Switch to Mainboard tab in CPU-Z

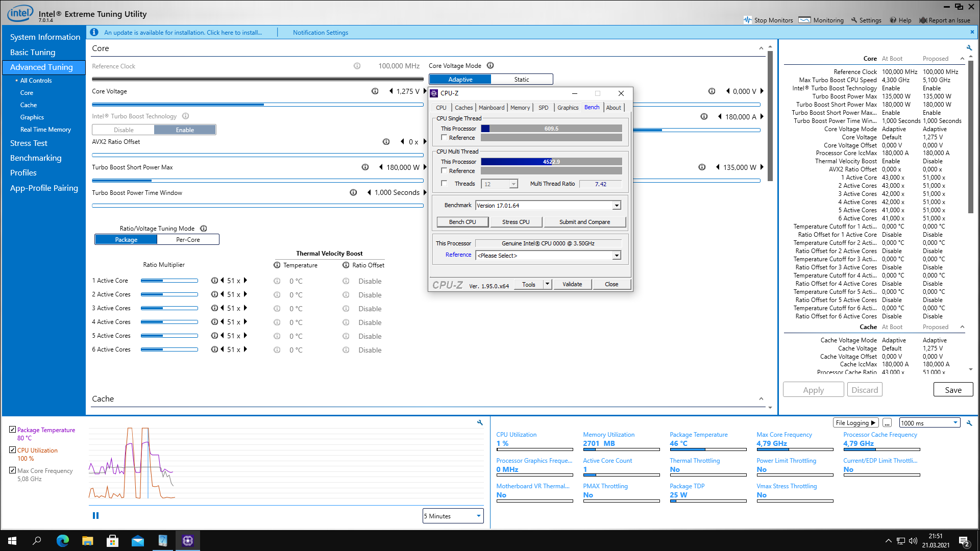(491, 108)
